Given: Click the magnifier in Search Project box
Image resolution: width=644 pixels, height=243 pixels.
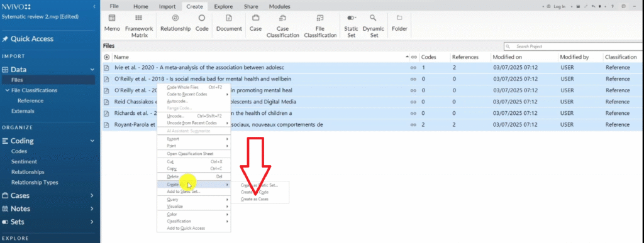Looking at the screenshot, I should click(x=508, y=46).
